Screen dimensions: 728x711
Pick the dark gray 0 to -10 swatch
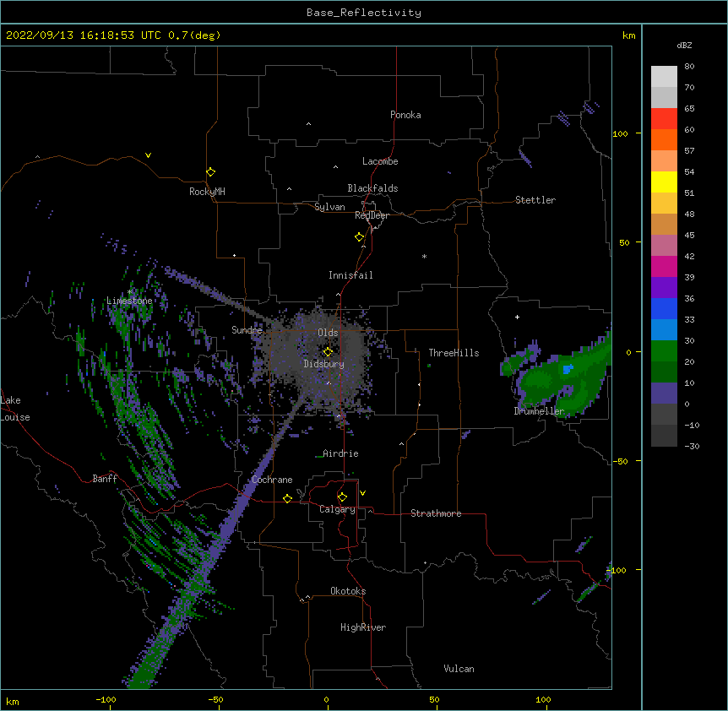(x=664, y=415)
